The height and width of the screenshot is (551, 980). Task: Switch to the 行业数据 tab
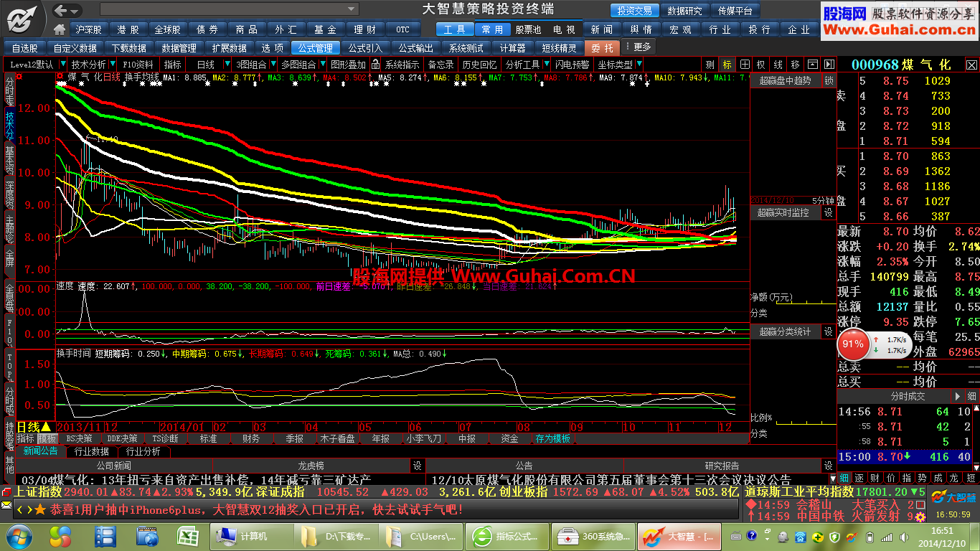pyautogui.click(x=92, y=451)
